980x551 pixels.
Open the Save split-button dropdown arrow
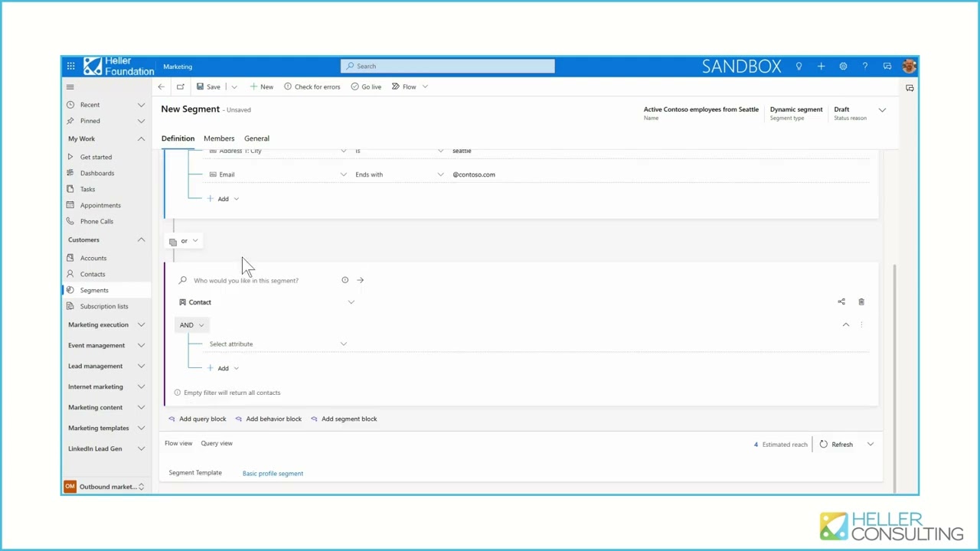tap(234, 87)
